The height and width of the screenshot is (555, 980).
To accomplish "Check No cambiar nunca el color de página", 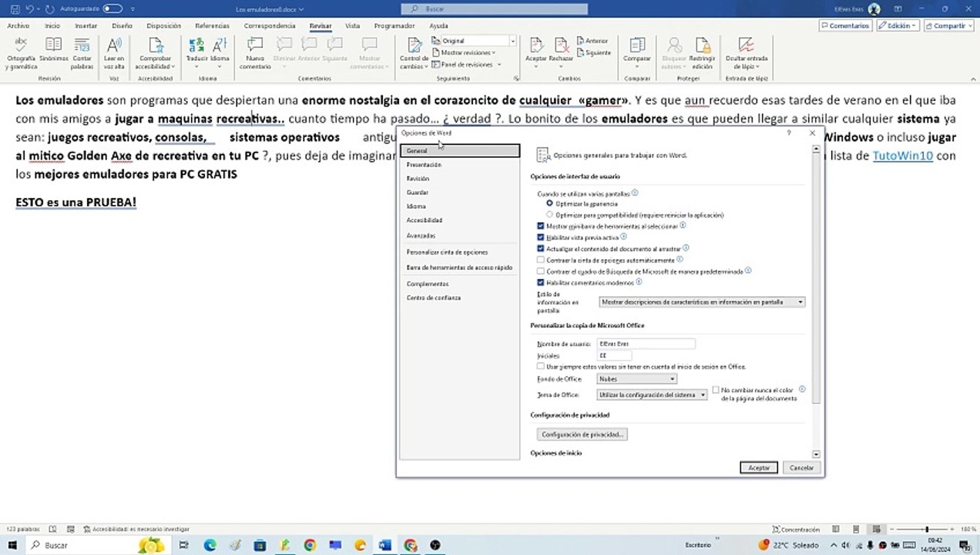I will point(716,391).
